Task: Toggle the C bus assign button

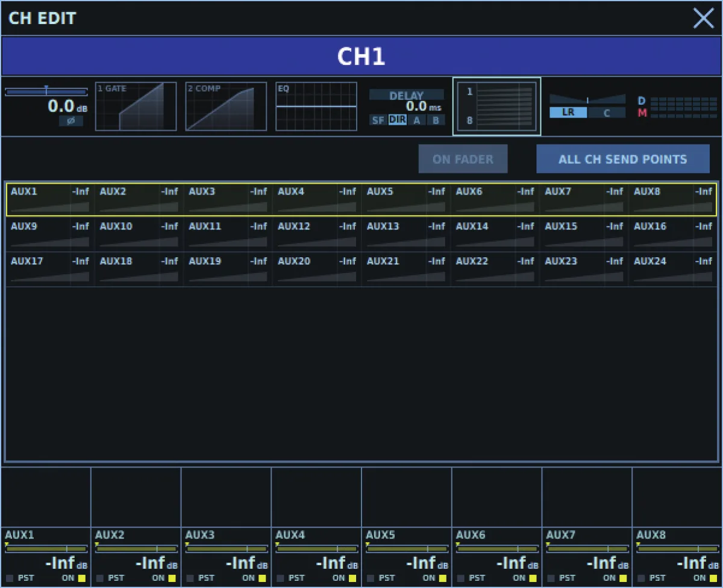Action: pyautogui.click(x=607, y=113)
